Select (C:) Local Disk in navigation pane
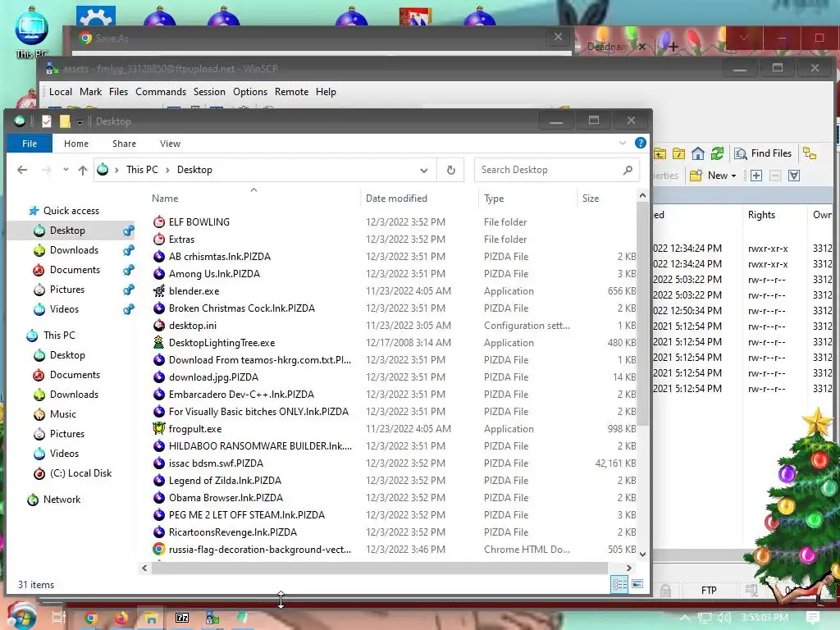The height and width of the screenshot is (630, 840). coord(80,473)
